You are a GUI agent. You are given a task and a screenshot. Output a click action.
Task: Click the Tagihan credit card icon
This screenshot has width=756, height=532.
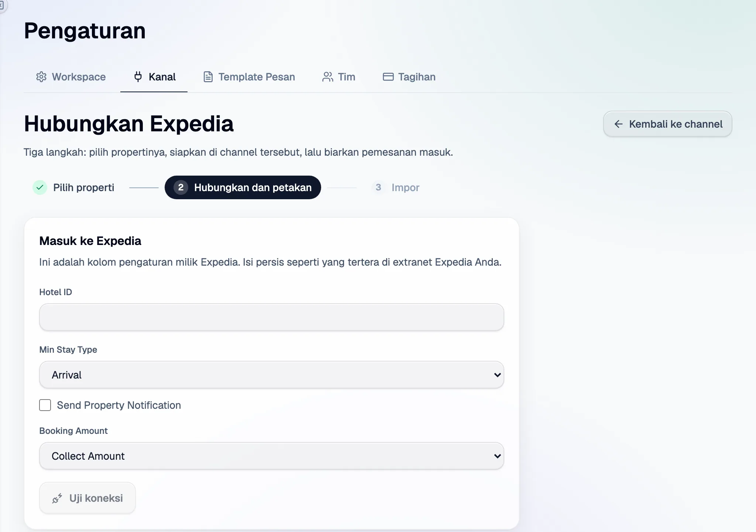[388, 77]
